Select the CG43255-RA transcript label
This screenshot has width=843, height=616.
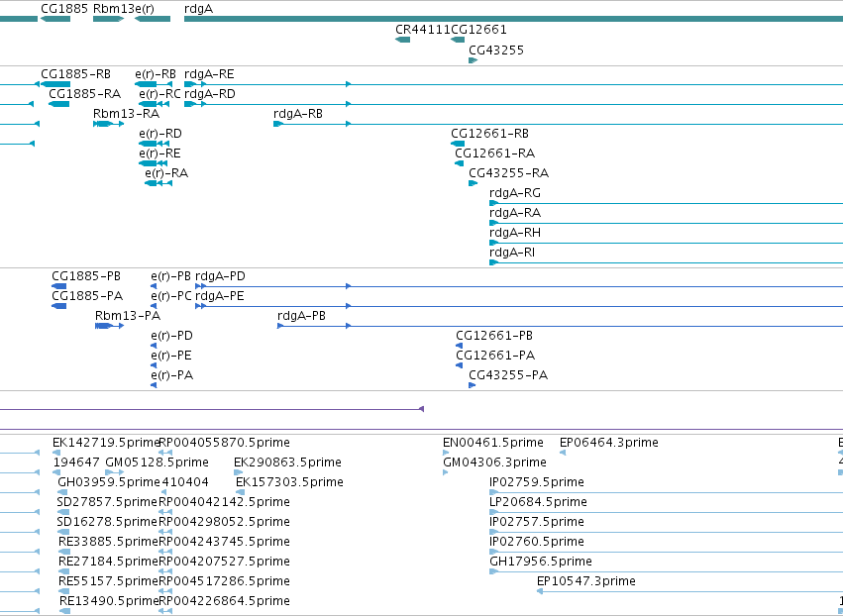point(508,173)
